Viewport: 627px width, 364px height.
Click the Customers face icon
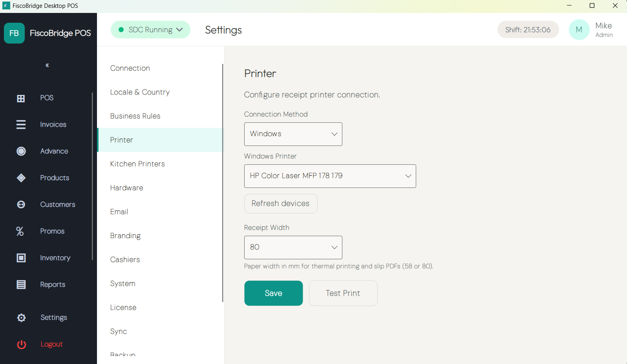[x=21, y=204]
